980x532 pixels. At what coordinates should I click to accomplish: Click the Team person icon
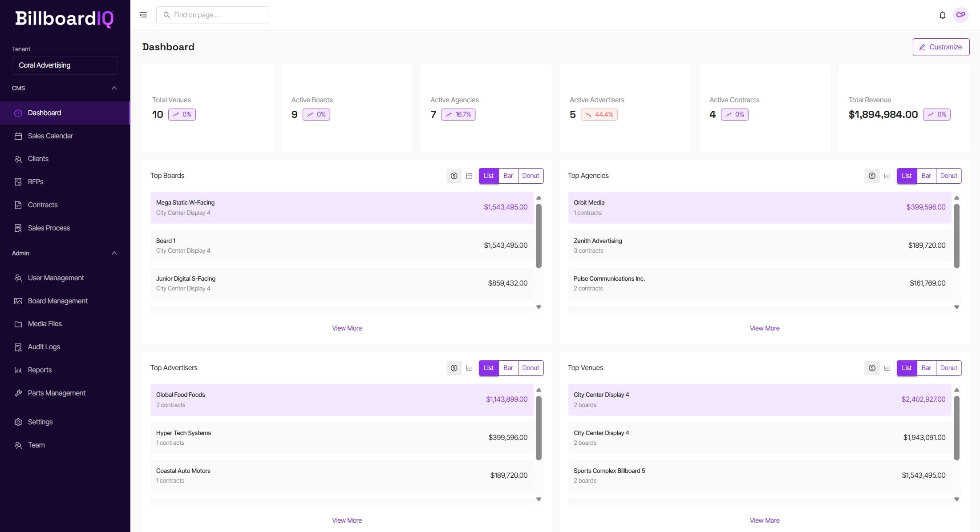18,445
